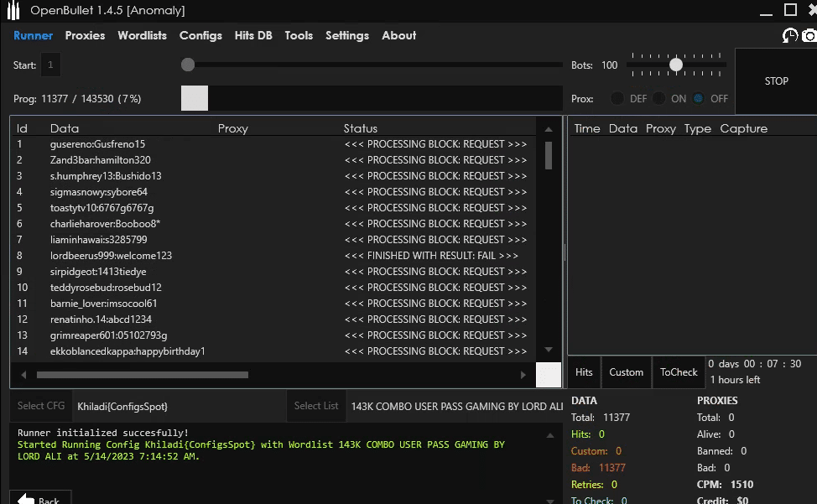
Task: Click the Start number input field
Action: [x=50, y=65]
